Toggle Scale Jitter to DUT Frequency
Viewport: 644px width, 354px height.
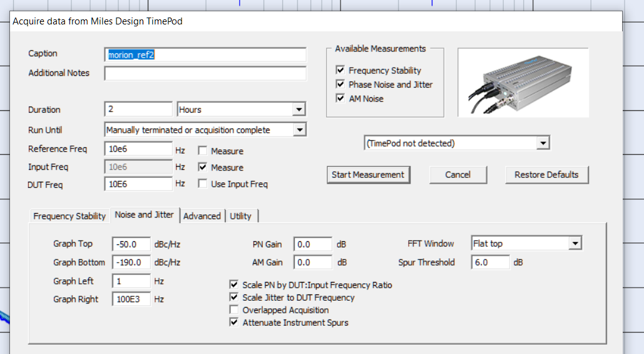(234, 297)
